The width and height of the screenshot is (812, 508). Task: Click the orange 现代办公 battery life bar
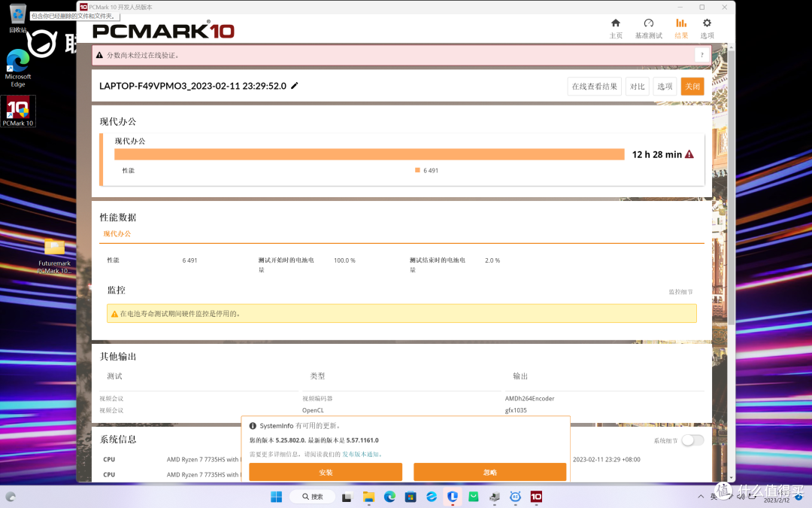pos(369,154)
